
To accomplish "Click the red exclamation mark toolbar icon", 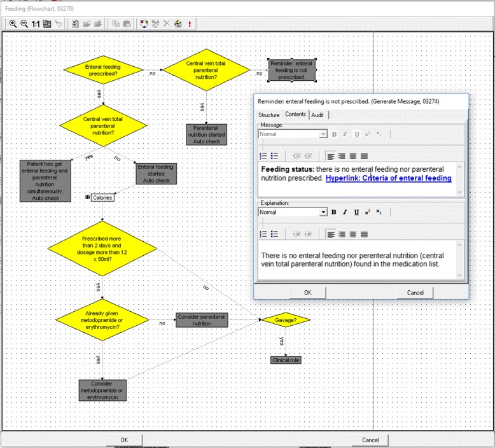I will (x=190, y=24).
